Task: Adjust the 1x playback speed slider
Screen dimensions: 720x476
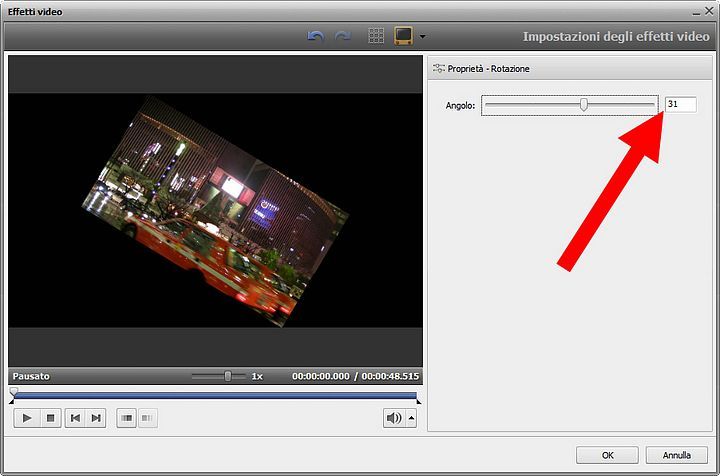Action: coord(228,376)
